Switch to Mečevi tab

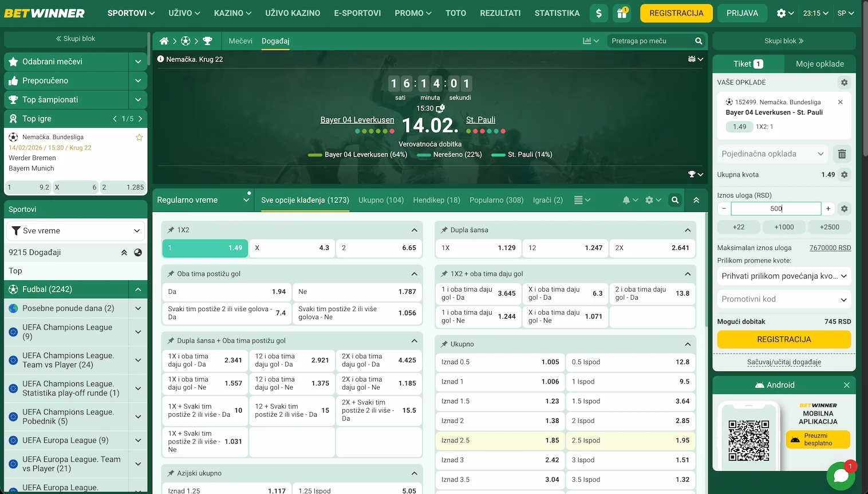coord(240,41)
